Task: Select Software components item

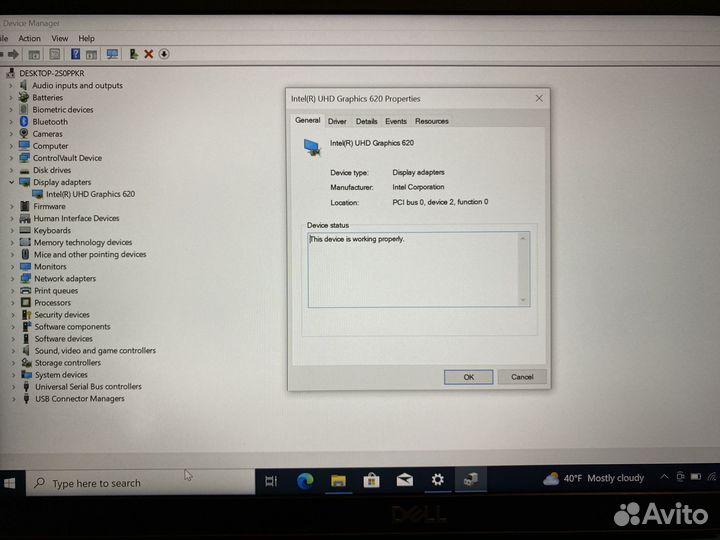Action: pyautogui.click(x=73, y=326)
